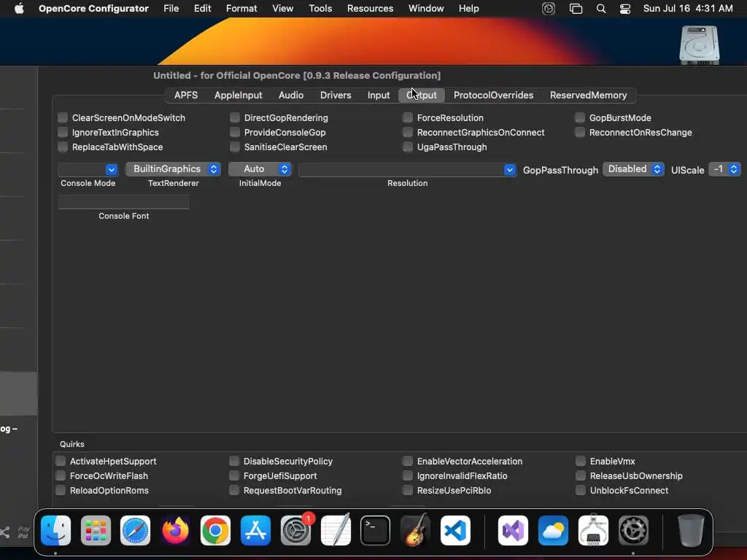Open Launchpad in the dock
The image size is (747, 560).
96,530
